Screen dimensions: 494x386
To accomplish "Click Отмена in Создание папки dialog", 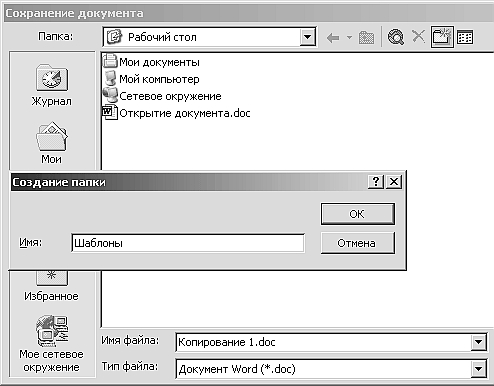I will click(358, 243).
